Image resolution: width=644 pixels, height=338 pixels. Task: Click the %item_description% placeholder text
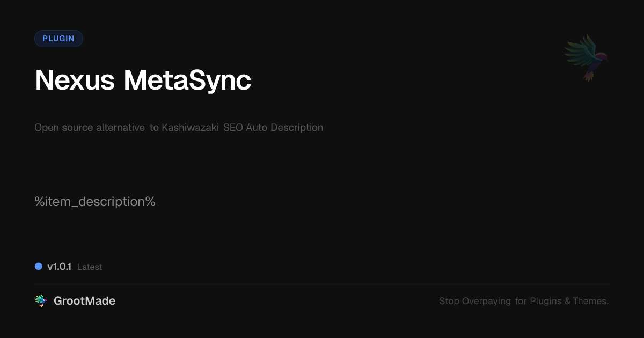pyautogui.click(x=95, y=202)
